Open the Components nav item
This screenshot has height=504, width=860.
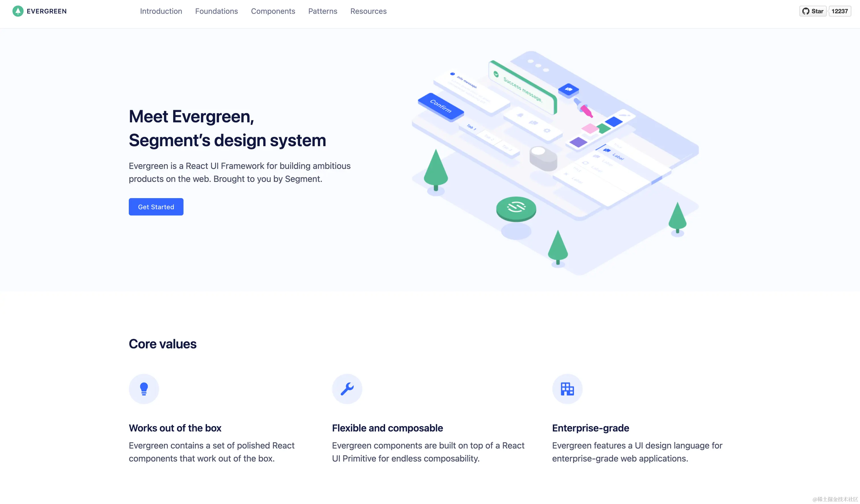(273, 11)
